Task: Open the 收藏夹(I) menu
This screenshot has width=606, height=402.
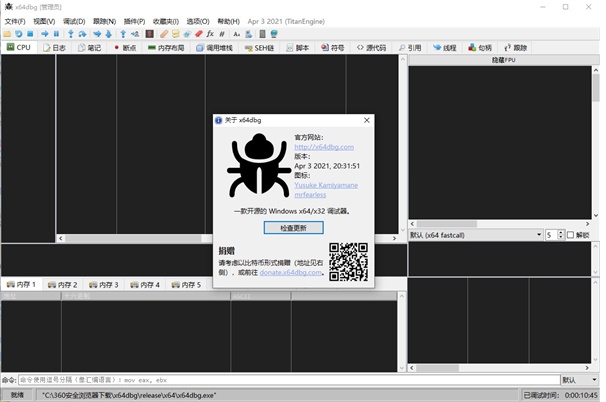Action: 166,21
